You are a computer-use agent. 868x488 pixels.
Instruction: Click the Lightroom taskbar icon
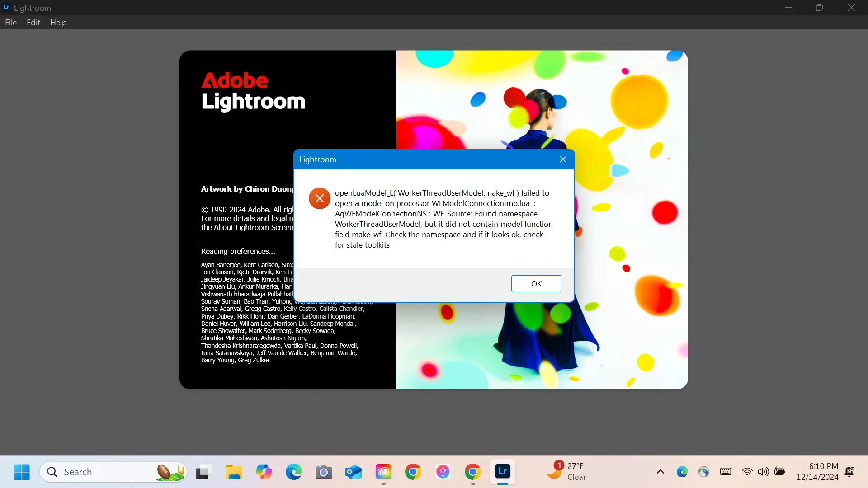coord(502,472)
